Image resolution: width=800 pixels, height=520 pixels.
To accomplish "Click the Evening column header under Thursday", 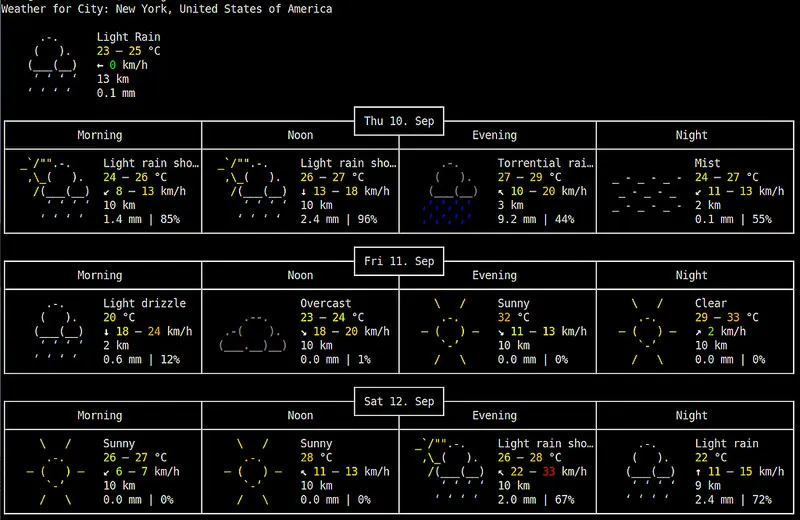I will pos(494,135).
